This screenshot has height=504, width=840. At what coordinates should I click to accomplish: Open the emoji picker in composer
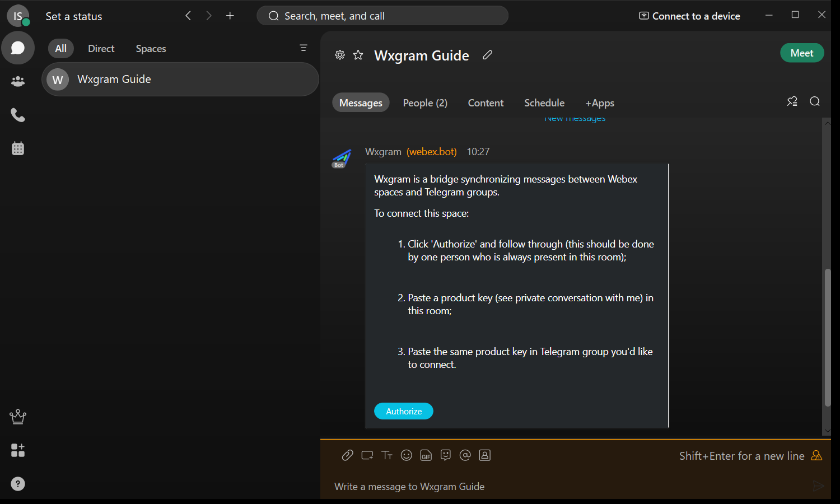407,455
